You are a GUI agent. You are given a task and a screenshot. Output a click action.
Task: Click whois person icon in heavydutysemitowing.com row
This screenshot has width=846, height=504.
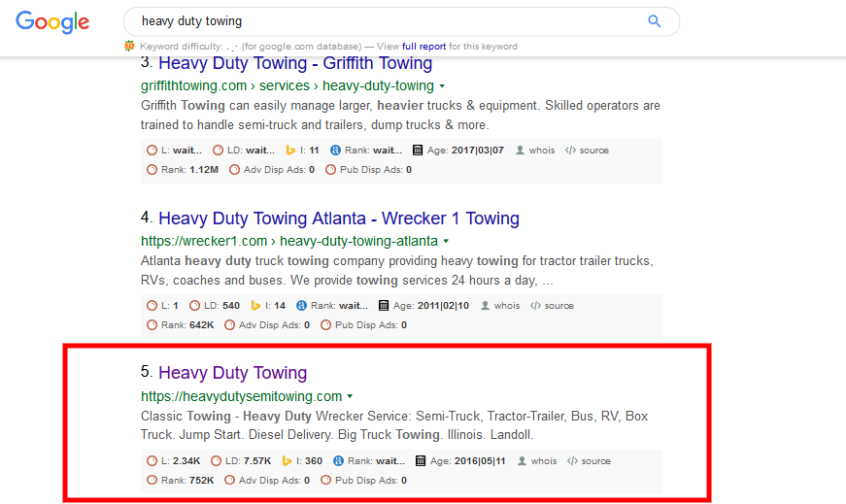tap(522, 461)
